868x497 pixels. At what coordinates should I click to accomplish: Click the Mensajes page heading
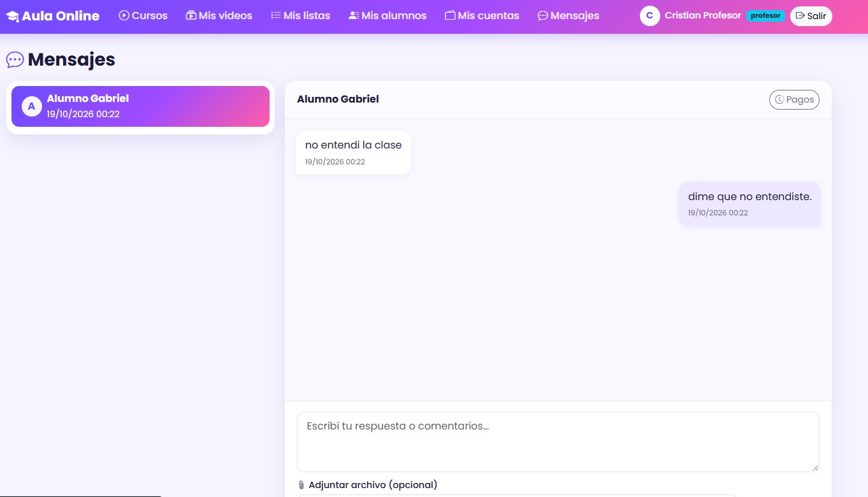coord(71,60)
